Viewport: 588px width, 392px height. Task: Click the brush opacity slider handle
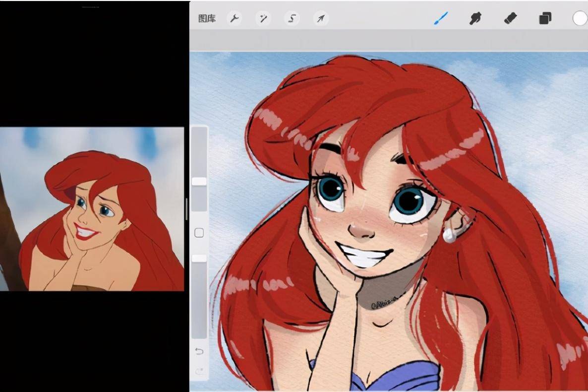(199, 258)
